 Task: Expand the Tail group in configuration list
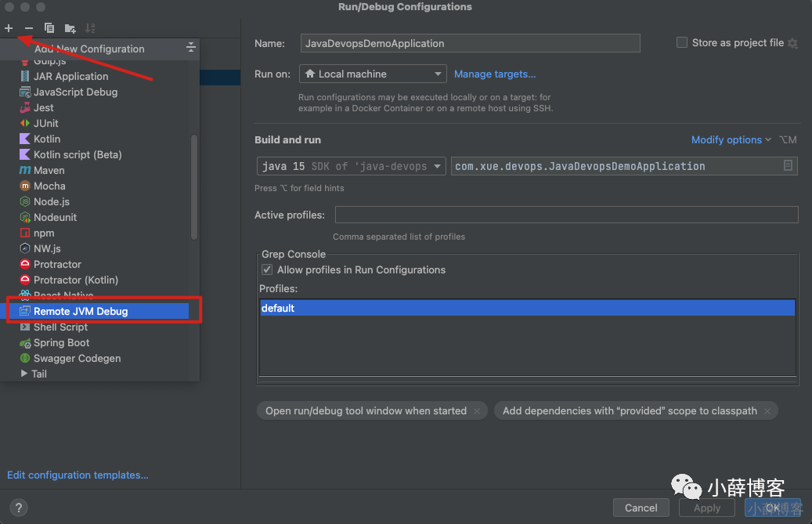point(23,374)
